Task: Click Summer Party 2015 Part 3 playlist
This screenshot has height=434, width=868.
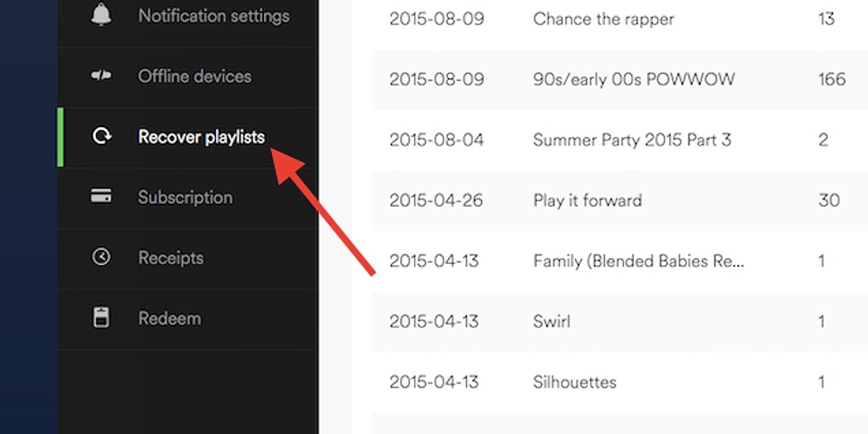Action: click(x=632, y=139)
